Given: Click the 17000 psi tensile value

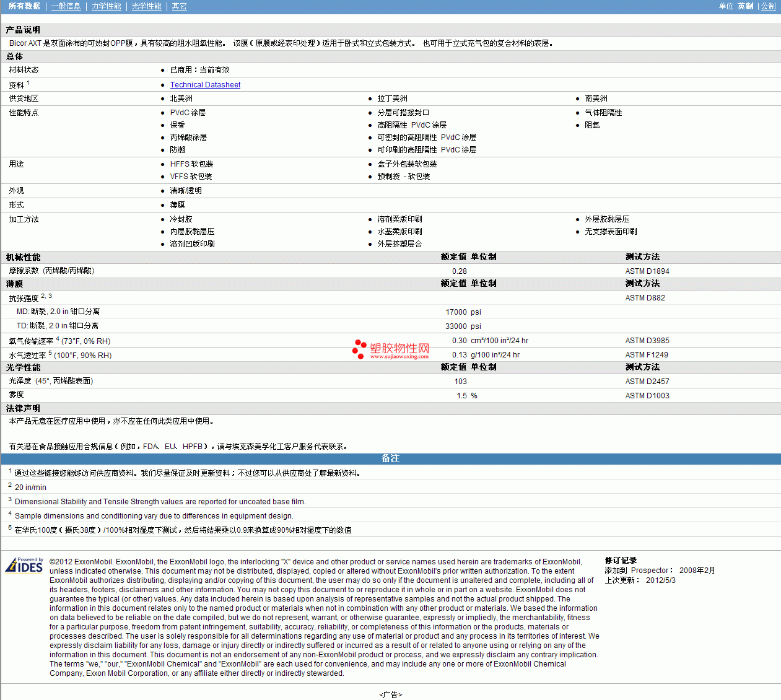Looking at the screenshot, I should coord(463,312).
